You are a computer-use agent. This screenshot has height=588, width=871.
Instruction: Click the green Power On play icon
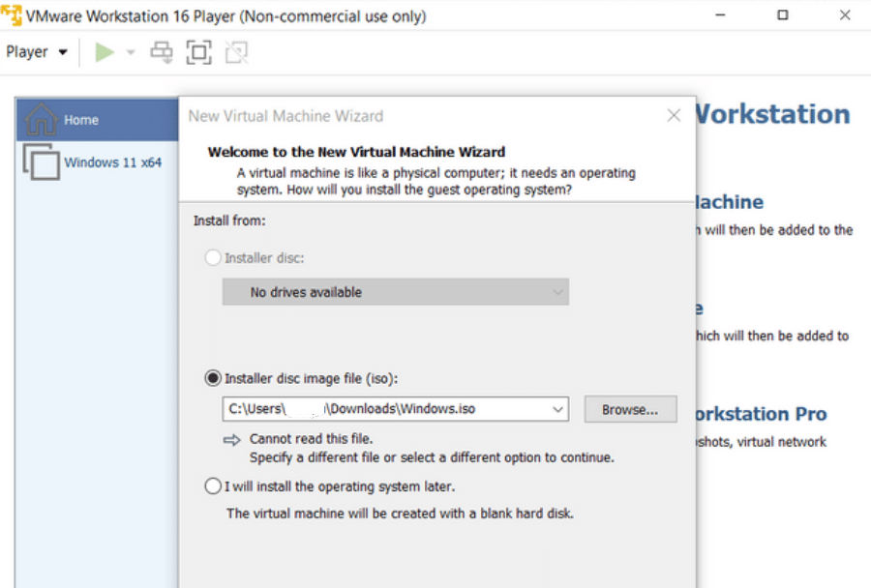(x=105, y=52)
